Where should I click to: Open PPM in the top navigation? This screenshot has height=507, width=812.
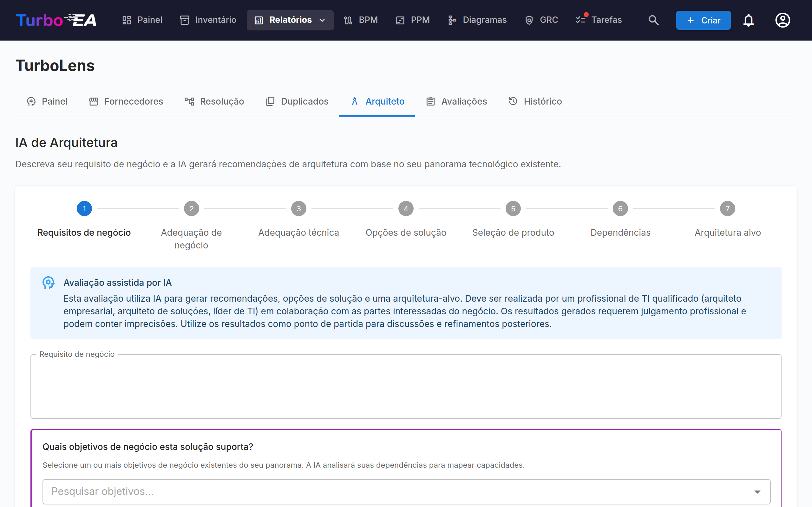pyautogui.click(x=413, y=20)
